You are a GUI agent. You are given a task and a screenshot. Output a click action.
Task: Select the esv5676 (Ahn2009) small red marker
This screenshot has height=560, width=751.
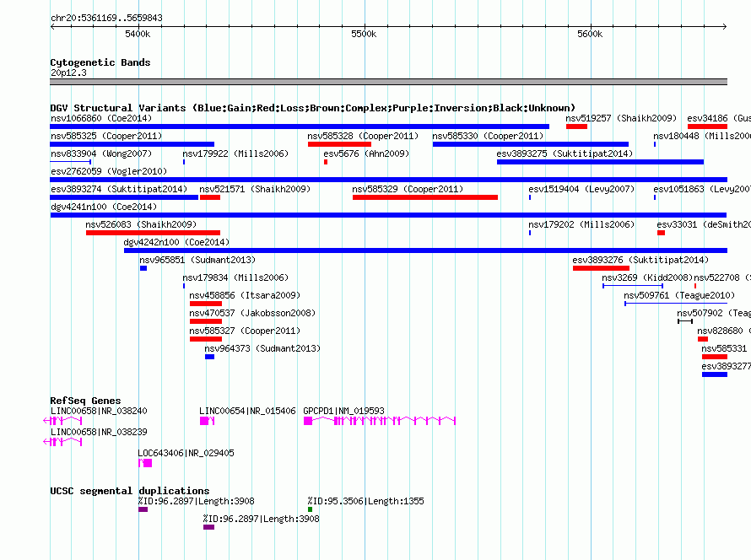point(326,162)
